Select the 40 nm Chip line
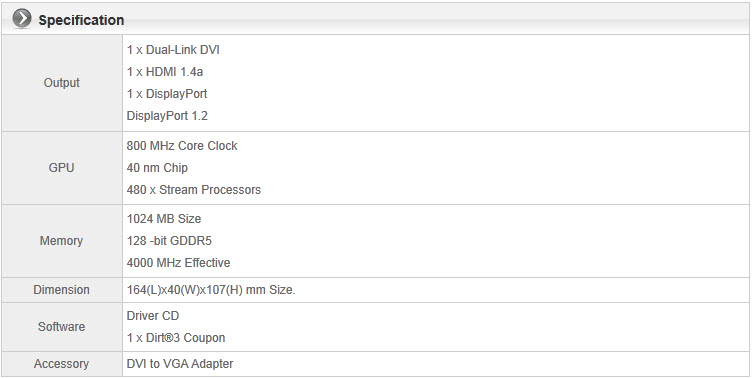 point(157,168)
